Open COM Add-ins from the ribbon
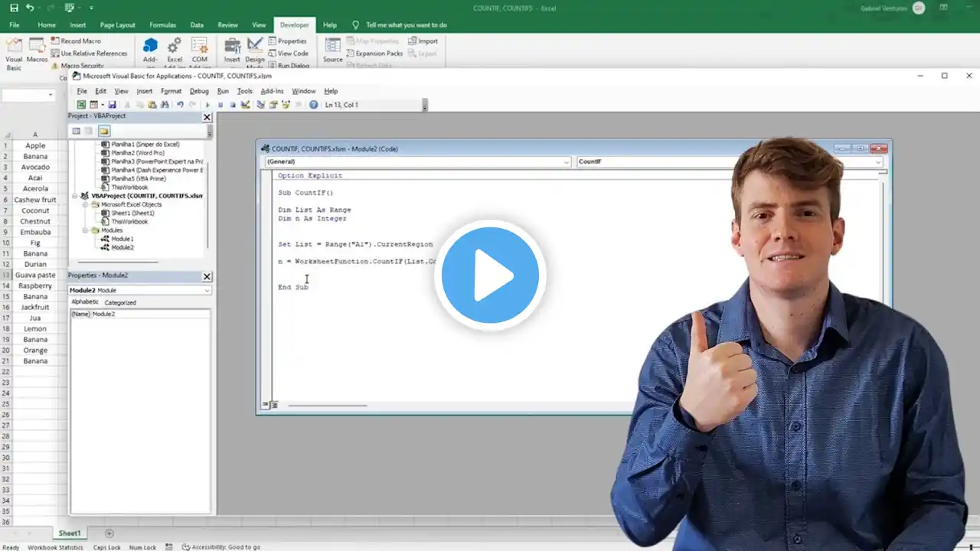 pyautogui.click(x=200, y=52)
